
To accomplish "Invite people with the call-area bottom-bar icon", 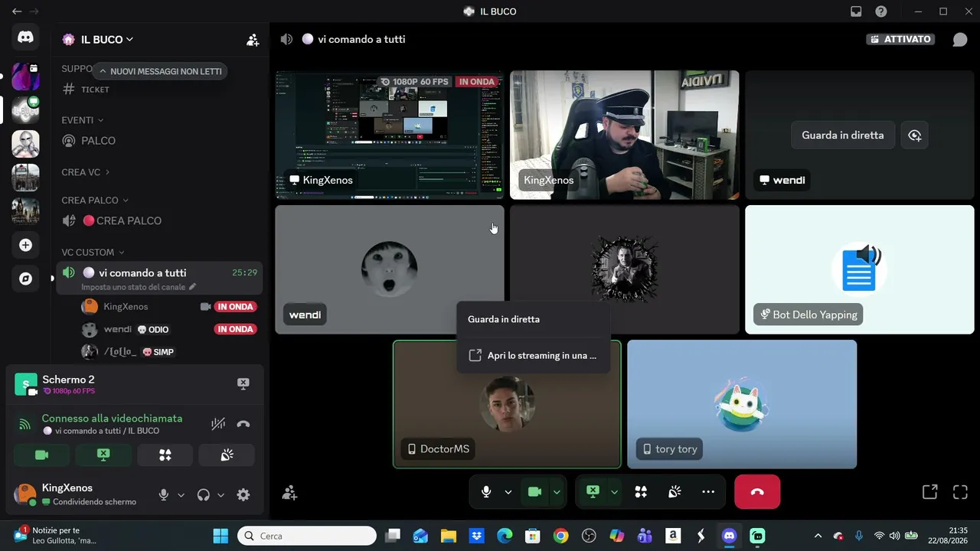I will tap(289, 493).
